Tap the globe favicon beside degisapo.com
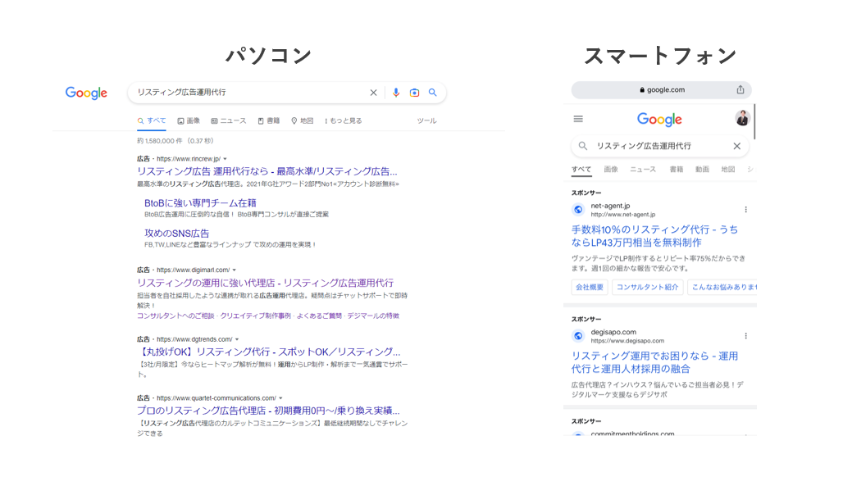 coord(578,336)
